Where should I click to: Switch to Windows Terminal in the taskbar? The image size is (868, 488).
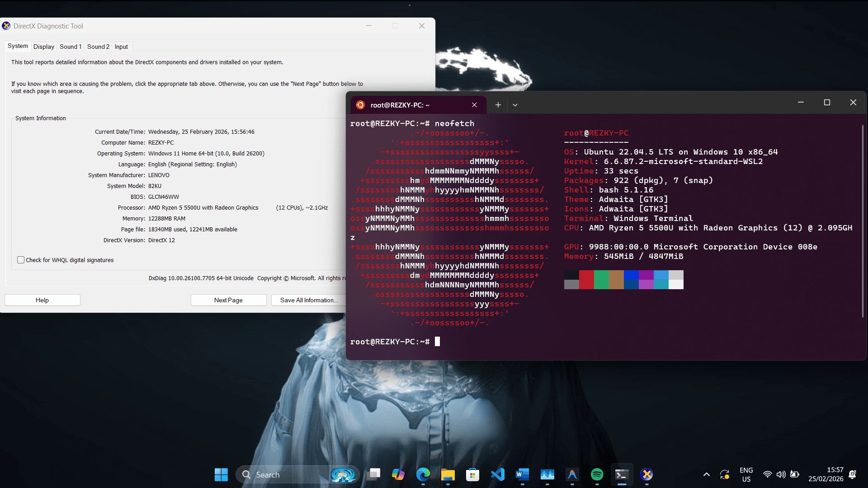622,474
